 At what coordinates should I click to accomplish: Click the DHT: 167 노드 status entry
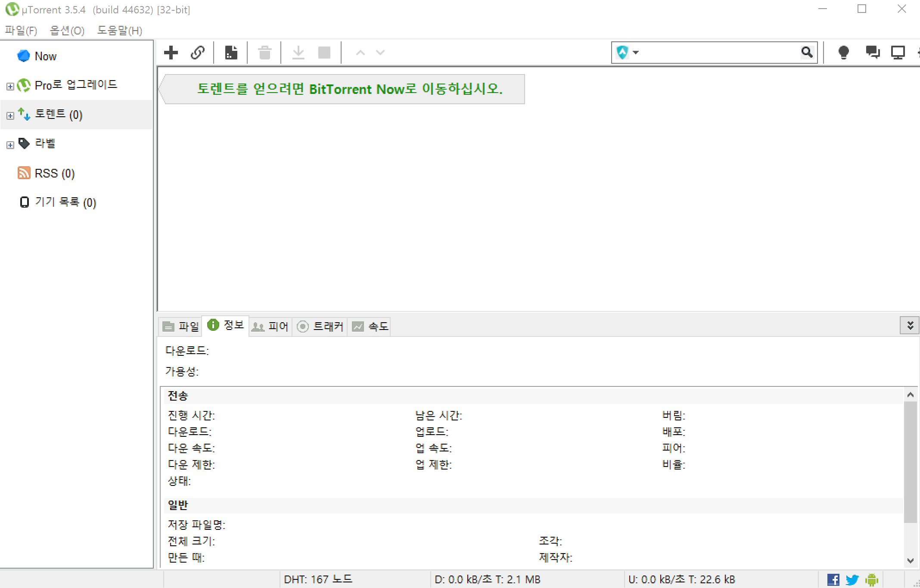tap(318, 579)
